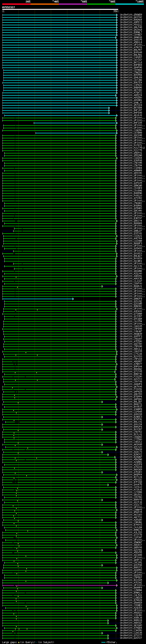The image size is (146, 644).
Task: Select label UniRef100_P33291
Action: [x=131, y=389]
